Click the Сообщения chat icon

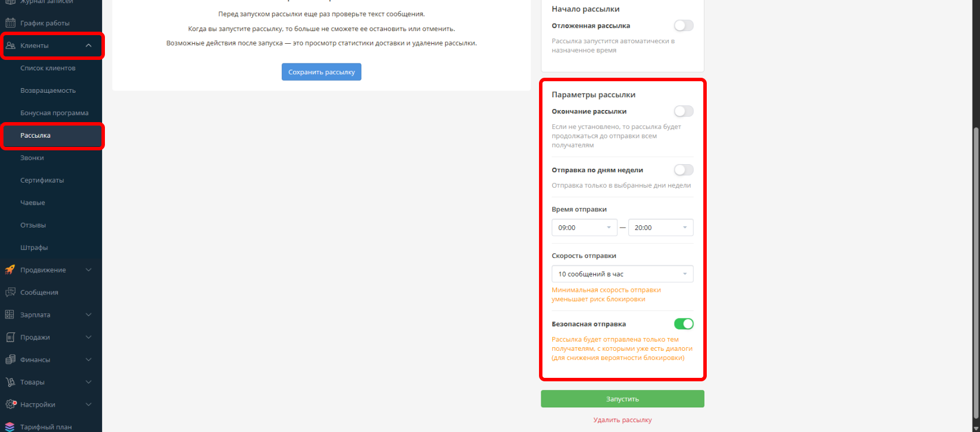click(x=10, y=292)
